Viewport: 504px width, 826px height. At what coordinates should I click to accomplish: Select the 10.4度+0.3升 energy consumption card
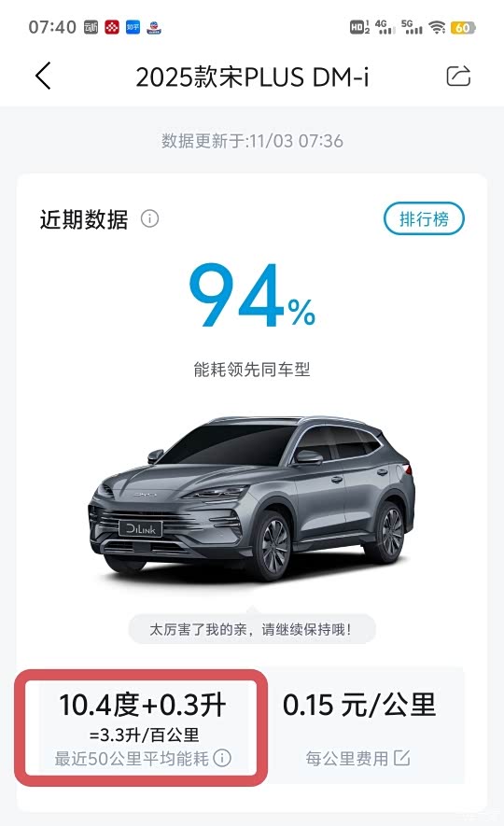pyautogui.click(x=142, y=727)
